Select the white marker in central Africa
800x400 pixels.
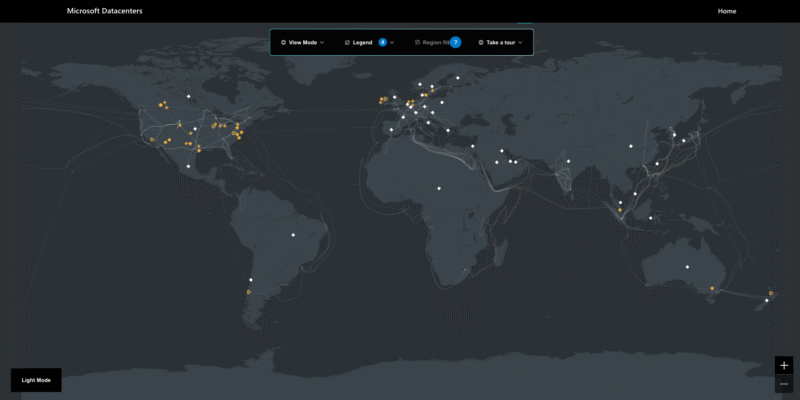click(x=439, y=188)
